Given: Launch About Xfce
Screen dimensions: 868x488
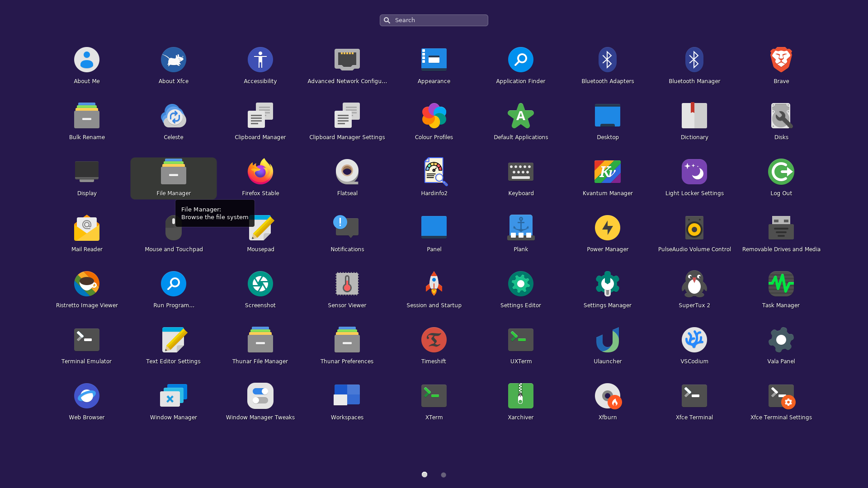Looking at the screenshot, I should pyautogui.click(x=174, y=66).
